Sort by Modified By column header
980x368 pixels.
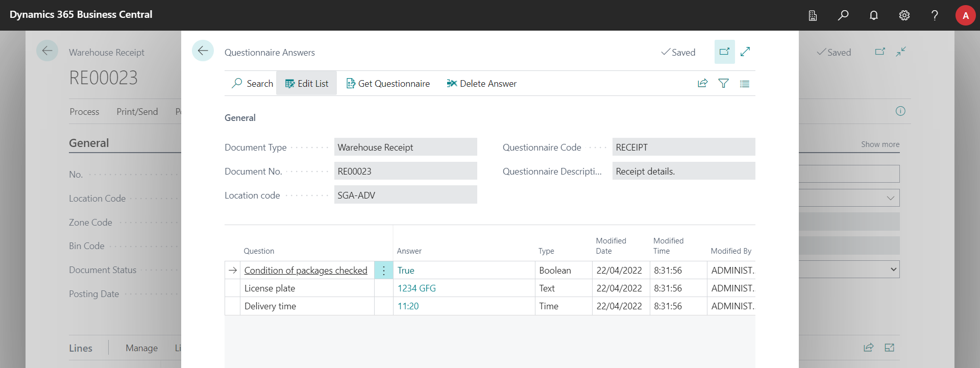click(x=731, y=251)
